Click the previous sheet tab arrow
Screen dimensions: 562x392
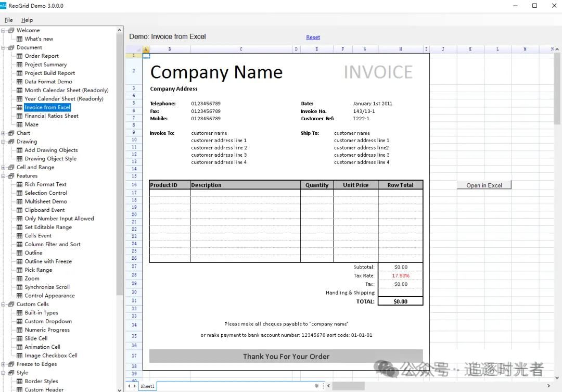click(x=130, y=386)
